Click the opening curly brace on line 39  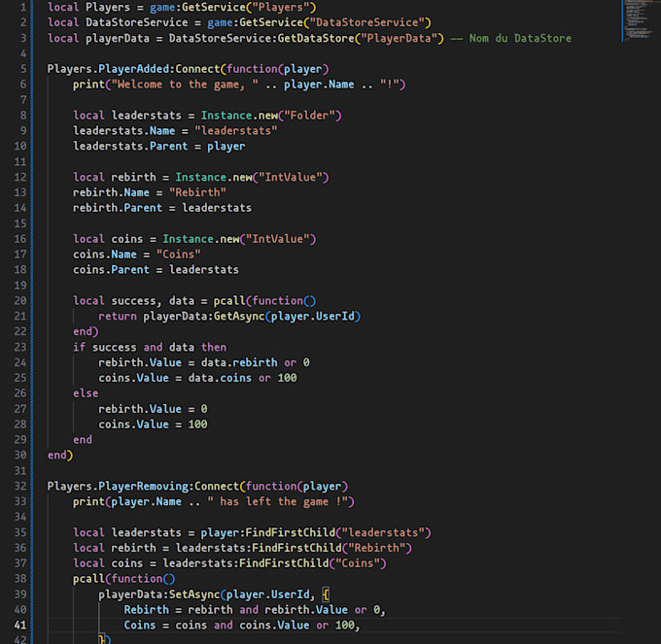tap(326, 594)
